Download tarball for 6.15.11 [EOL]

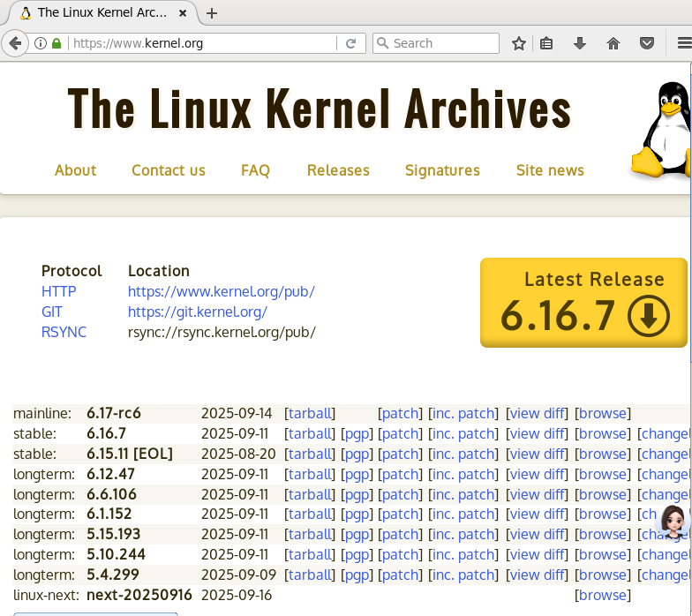point(310,454)
